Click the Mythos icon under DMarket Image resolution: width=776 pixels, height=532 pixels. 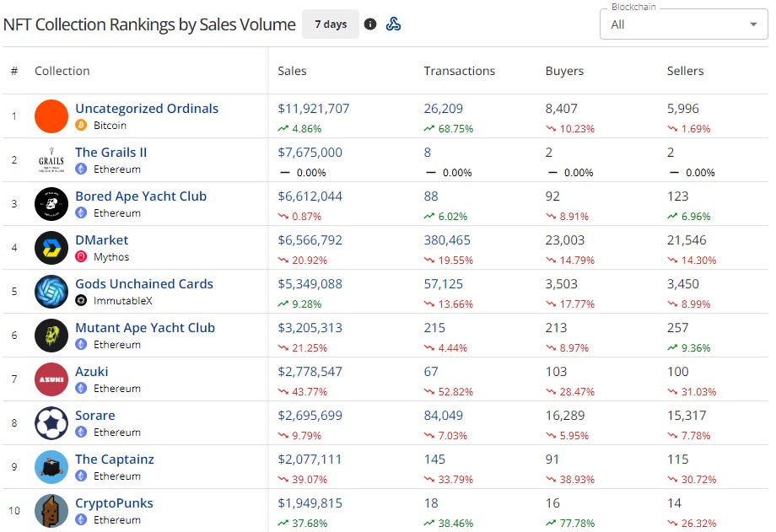(x=81, y=257)
